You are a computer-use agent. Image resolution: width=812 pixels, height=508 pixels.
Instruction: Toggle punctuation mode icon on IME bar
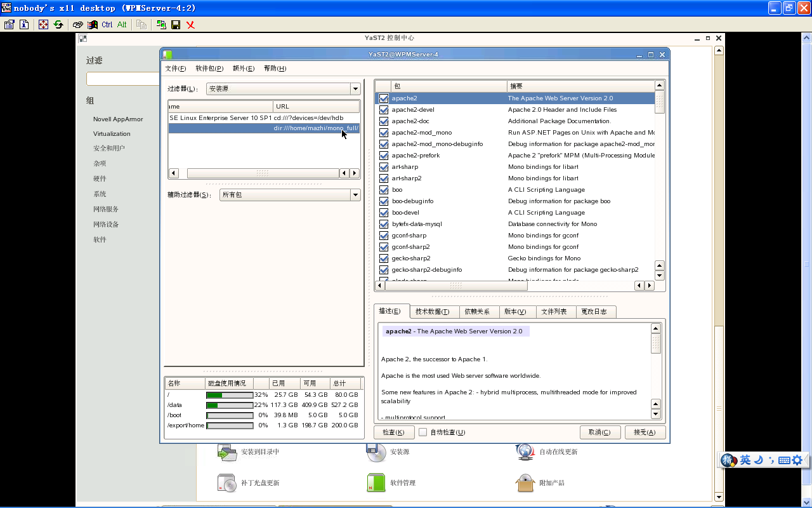771,460
